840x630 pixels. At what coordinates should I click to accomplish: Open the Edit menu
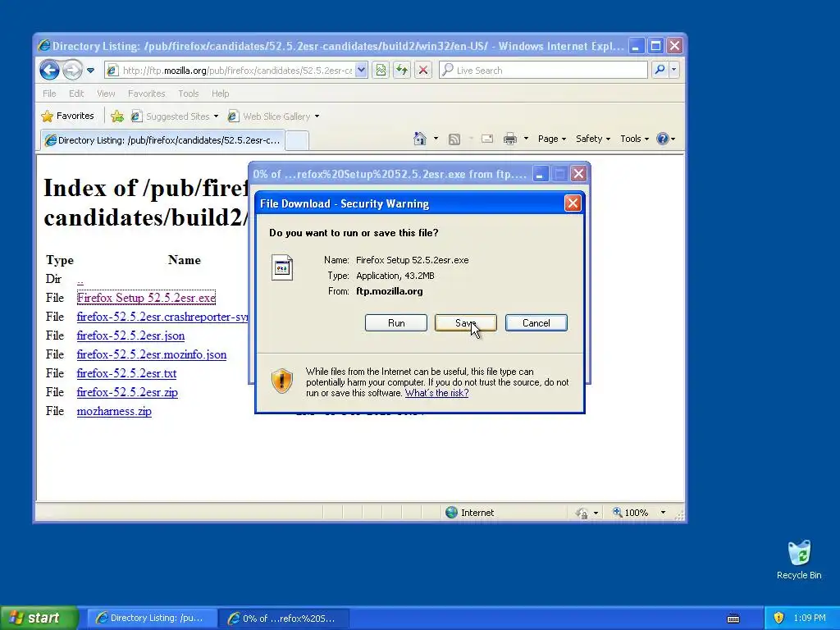(x=76, y=94)
